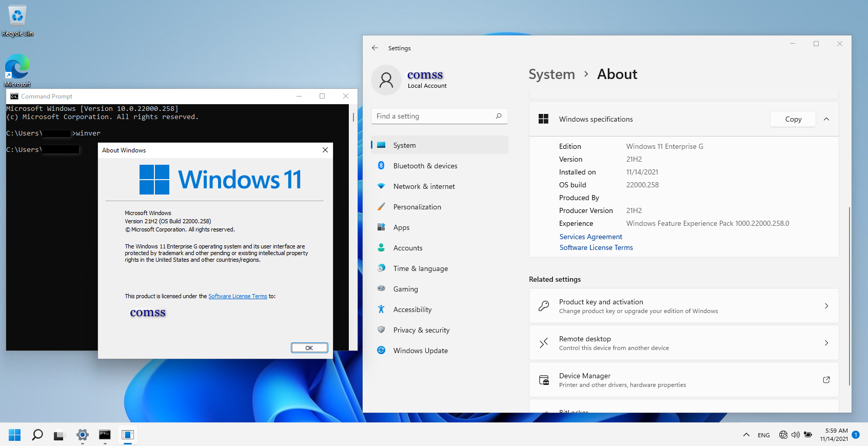This screenshot has width=868, height=446.
Task: Select System in Settings sidebar
Action: [x=439, y=145]
